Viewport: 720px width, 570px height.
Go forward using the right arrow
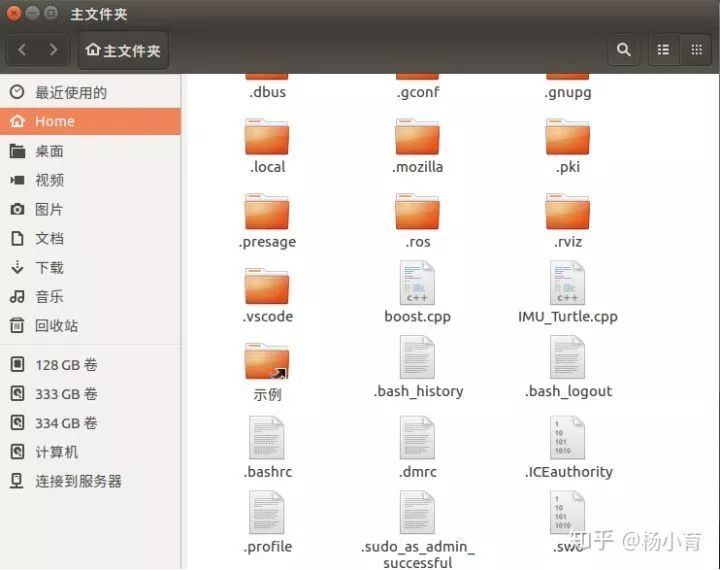click(x=53, y=50)
